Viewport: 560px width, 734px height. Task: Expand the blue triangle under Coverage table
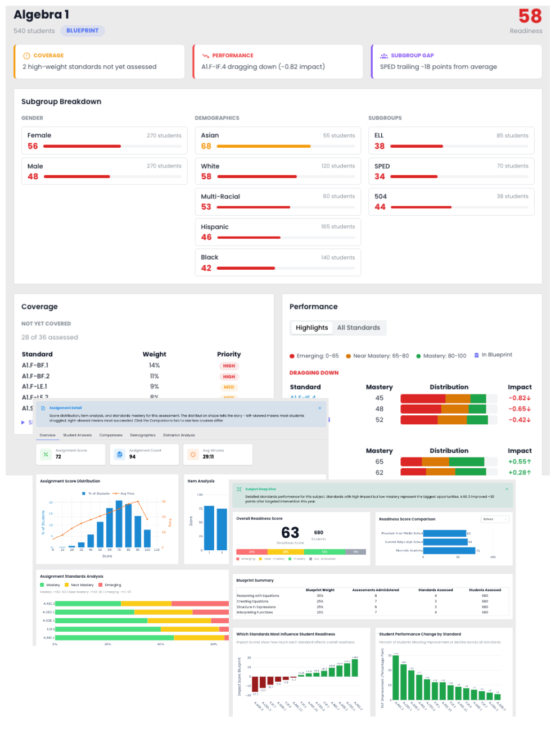click(x=23, y=422)
